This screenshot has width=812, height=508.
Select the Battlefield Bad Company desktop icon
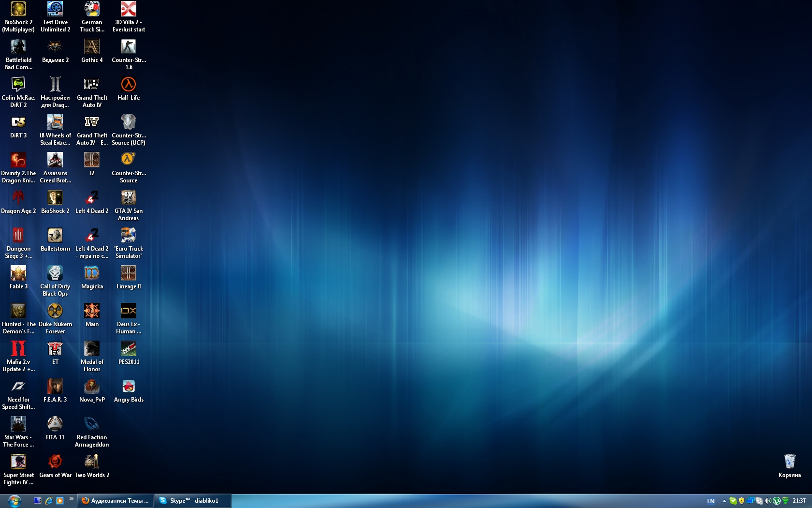[18, 55]
